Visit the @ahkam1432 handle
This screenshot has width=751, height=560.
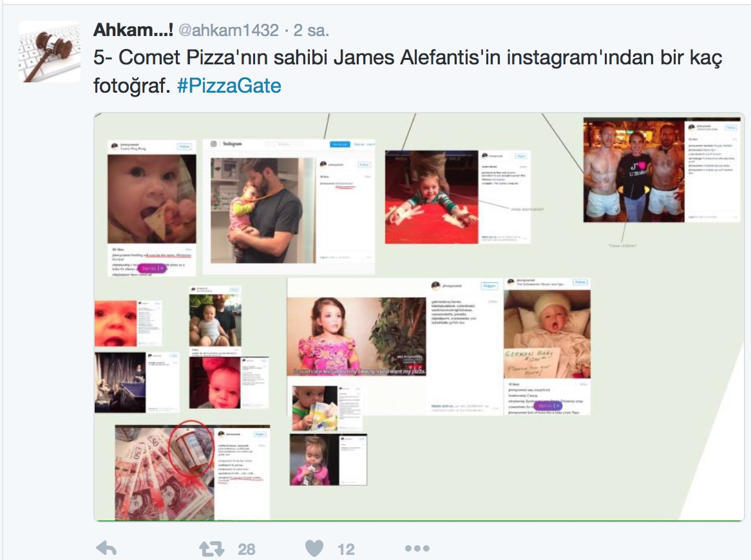[x=229, y=30]
